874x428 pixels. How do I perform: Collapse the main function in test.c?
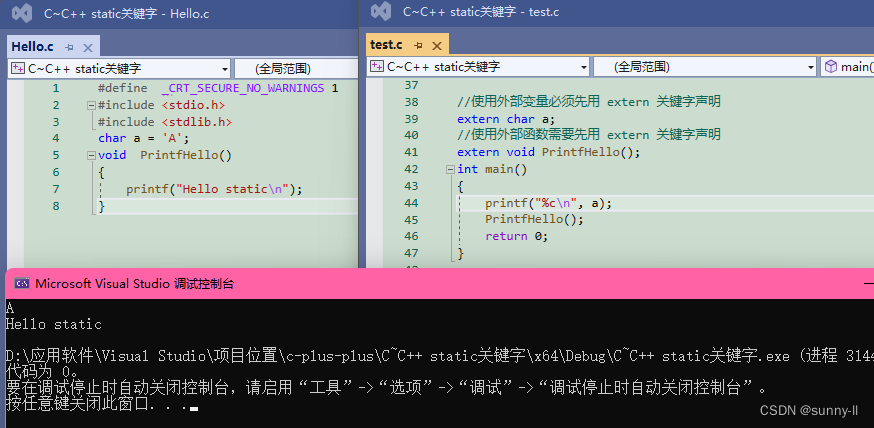[450, 169]
